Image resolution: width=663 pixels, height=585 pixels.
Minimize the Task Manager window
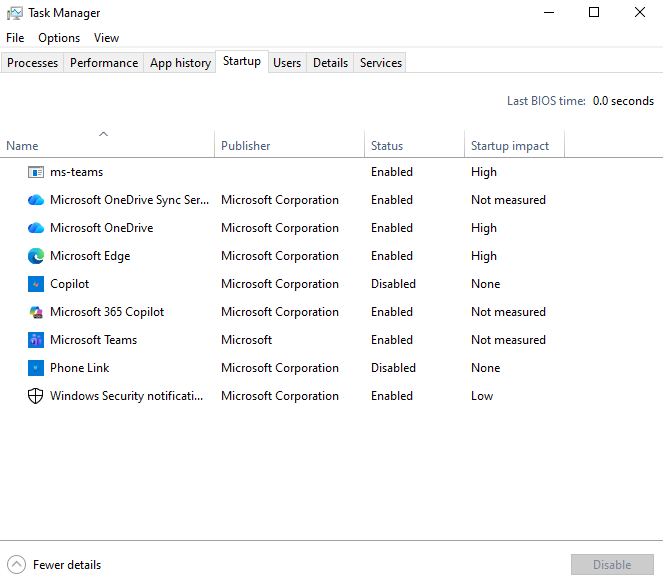(x=549, y=12)
